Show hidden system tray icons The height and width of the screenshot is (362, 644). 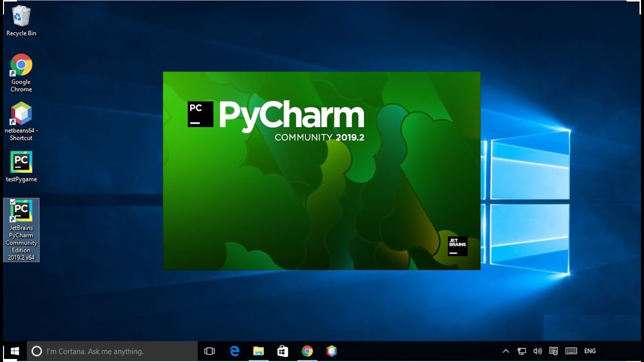506,351
